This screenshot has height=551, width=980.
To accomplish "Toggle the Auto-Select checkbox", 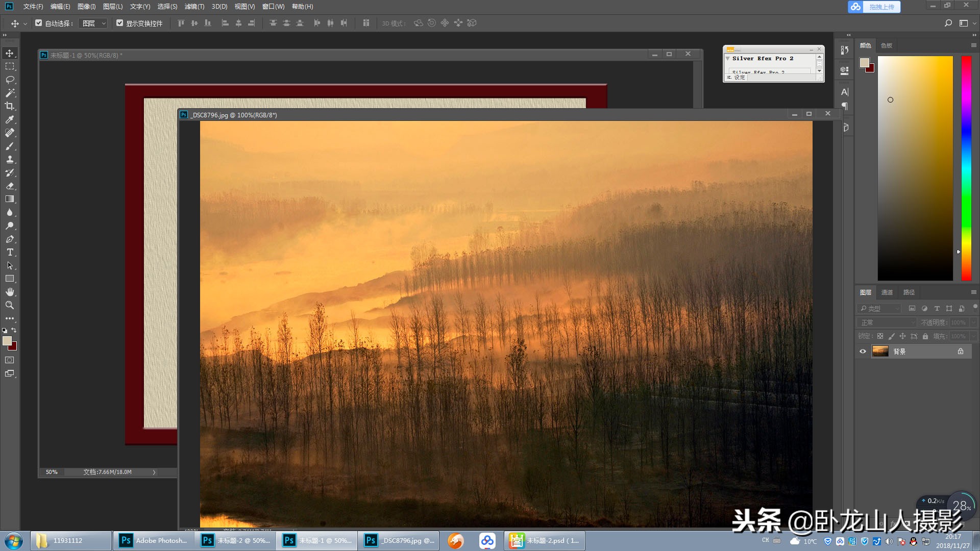I will [39, 23].
